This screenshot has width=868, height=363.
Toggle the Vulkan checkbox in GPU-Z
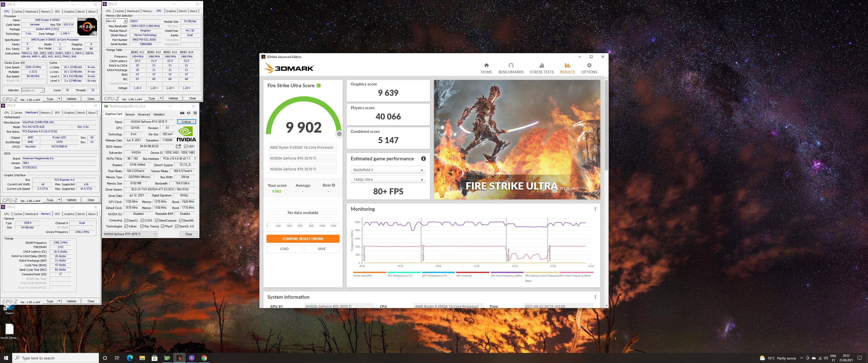126,226
